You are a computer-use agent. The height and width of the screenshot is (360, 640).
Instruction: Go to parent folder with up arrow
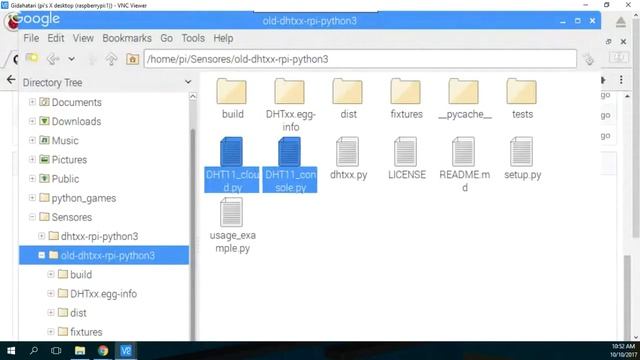point(111,59)
